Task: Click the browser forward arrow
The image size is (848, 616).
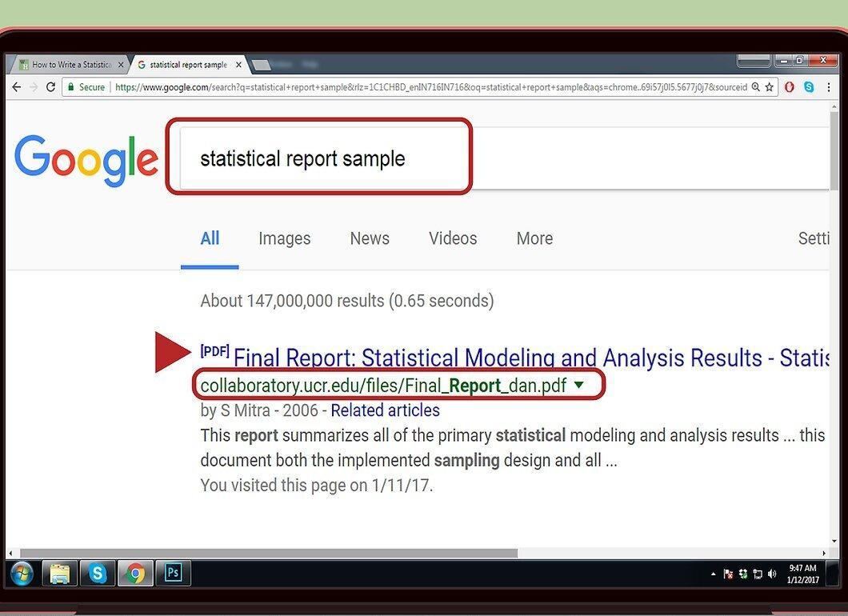Action: pyautogui.click(x=34, y=87)
